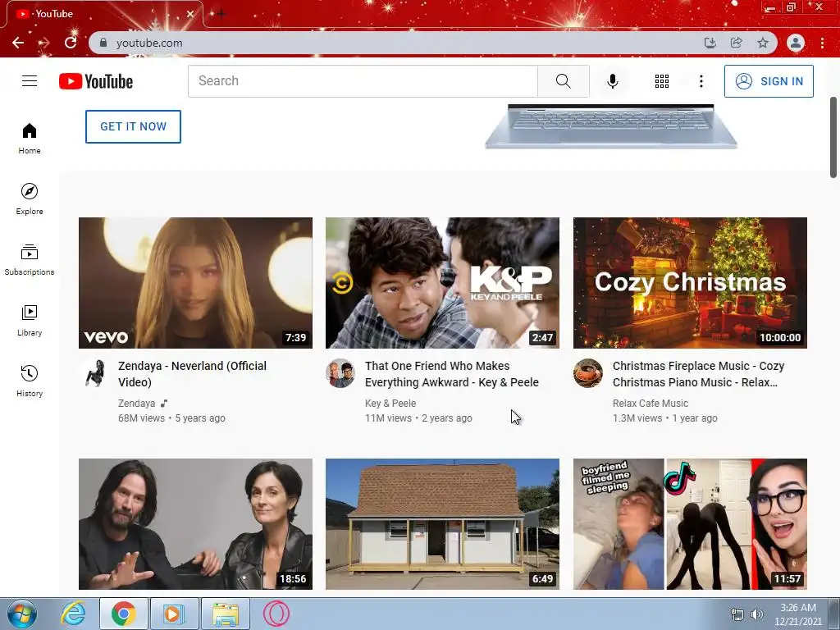Click the SIGN IN button
Viewport: 840px width, 630px height.
pos(769,81)
